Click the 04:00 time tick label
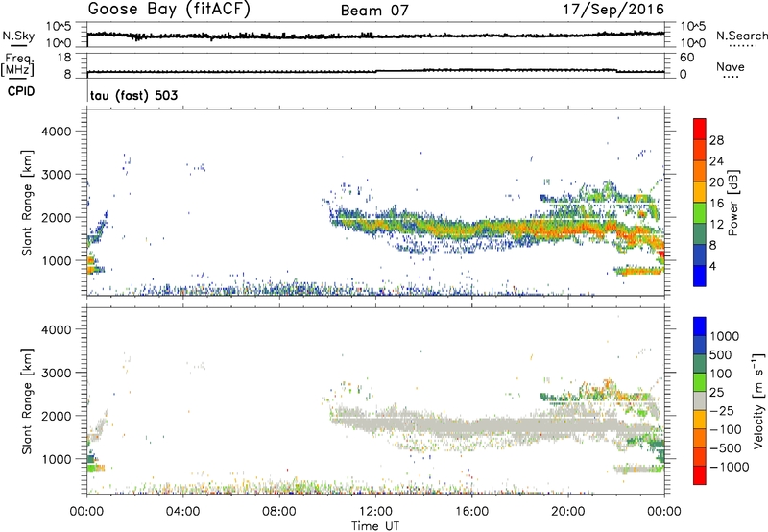The width and height of the screenshot is (768, 532). pyautogui.click(x=182, y=512)
